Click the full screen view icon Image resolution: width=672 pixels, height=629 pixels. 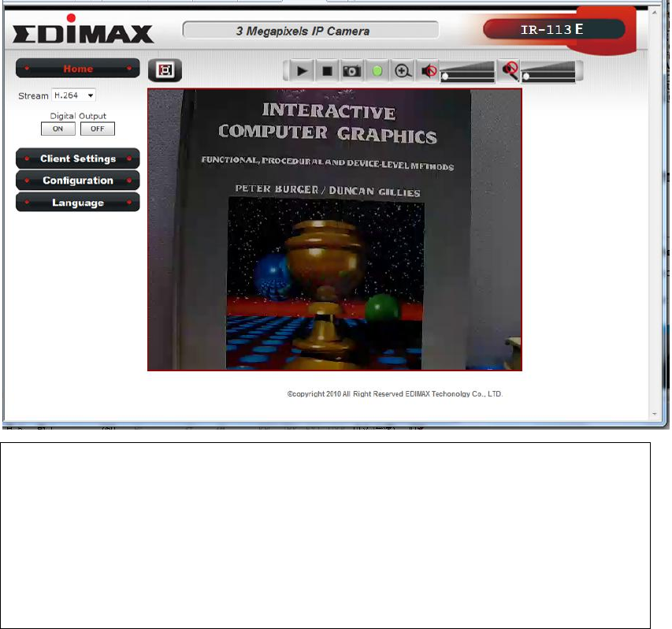point(165,70)
